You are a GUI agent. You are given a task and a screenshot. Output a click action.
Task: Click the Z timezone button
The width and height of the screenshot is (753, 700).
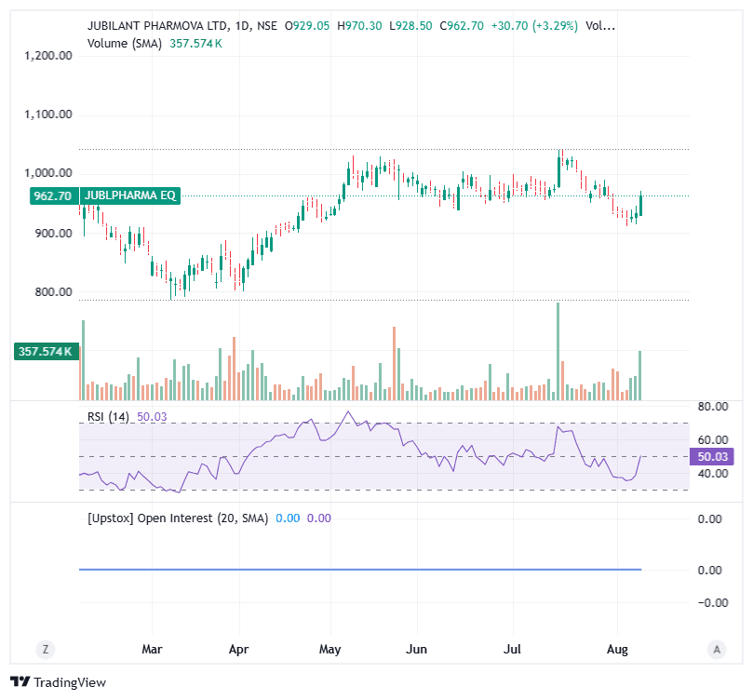click(x=46, y=650)
